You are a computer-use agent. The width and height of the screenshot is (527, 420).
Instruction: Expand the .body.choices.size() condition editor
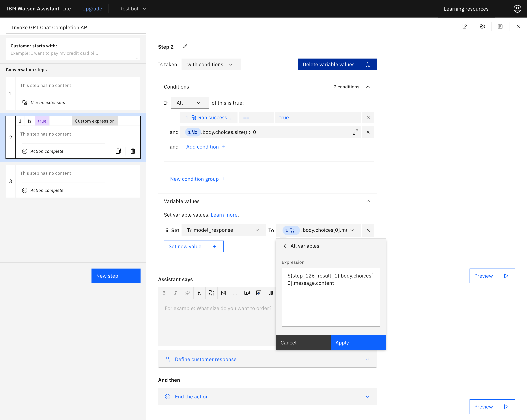(355, 132)
